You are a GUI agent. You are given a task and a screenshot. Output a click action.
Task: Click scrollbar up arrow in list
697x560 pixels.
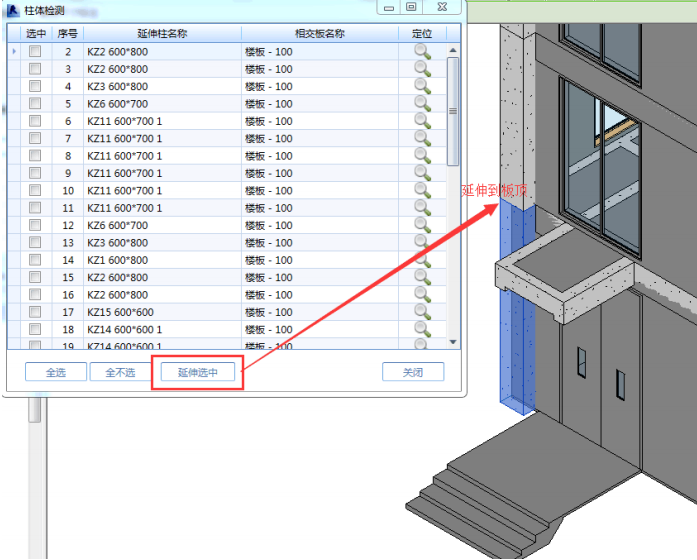(453, 50)
